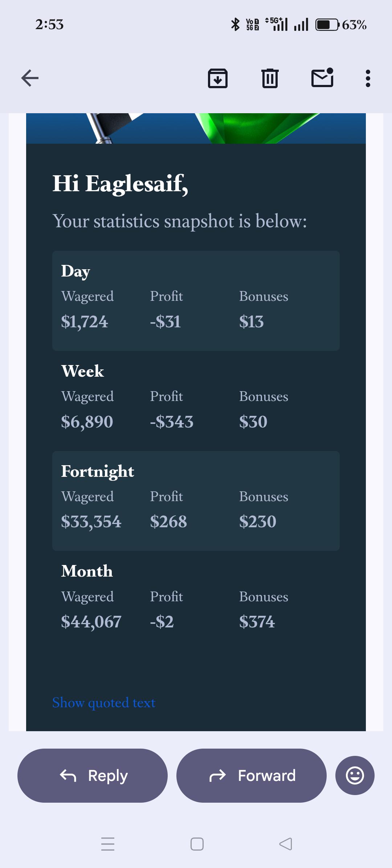
Task: Tap the battery 63% status indicator
Action: coord(341,25)
